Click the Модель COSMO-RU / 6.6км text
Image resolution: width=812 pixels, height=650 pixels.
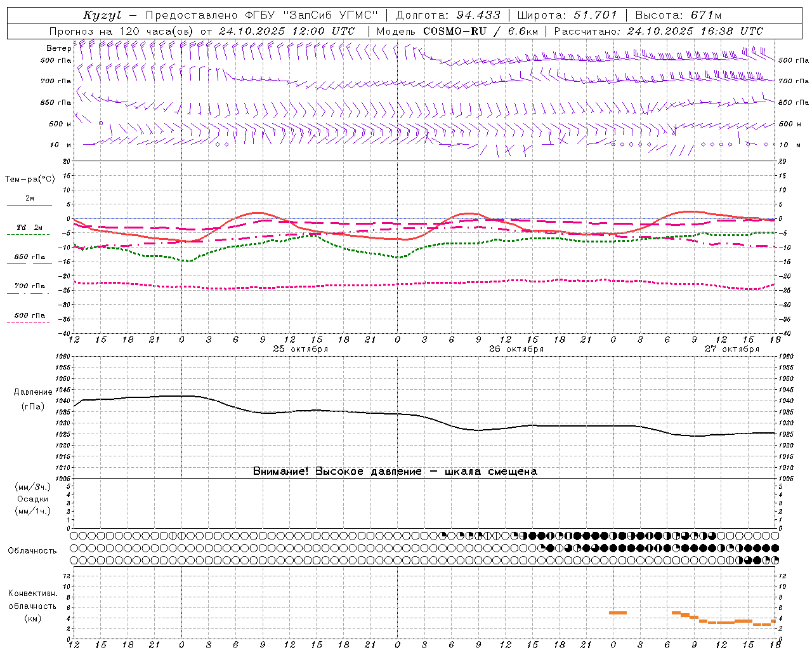click(457, 31)
